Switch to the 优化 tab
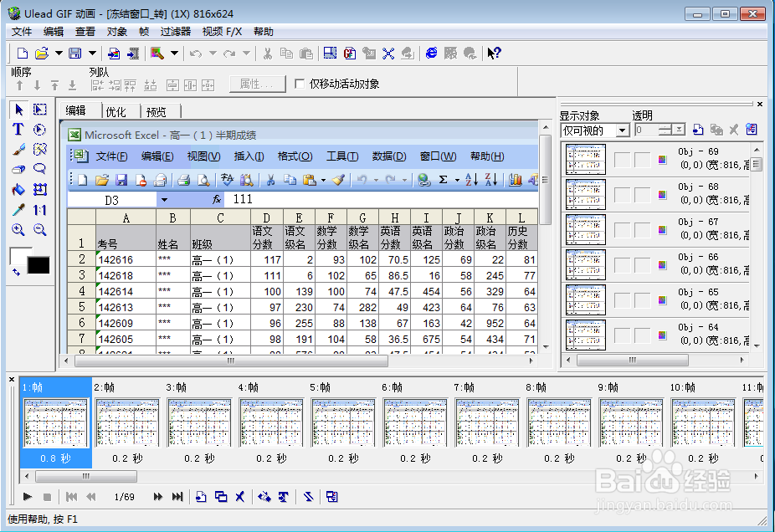This screenshot has width=775, height=532. 116,111
